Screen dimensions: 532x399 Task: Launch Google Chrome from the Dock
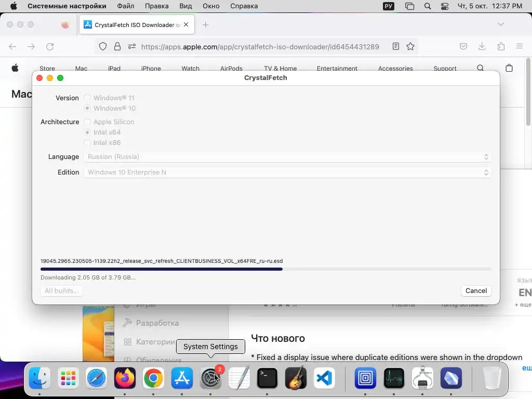pos(153,378)
